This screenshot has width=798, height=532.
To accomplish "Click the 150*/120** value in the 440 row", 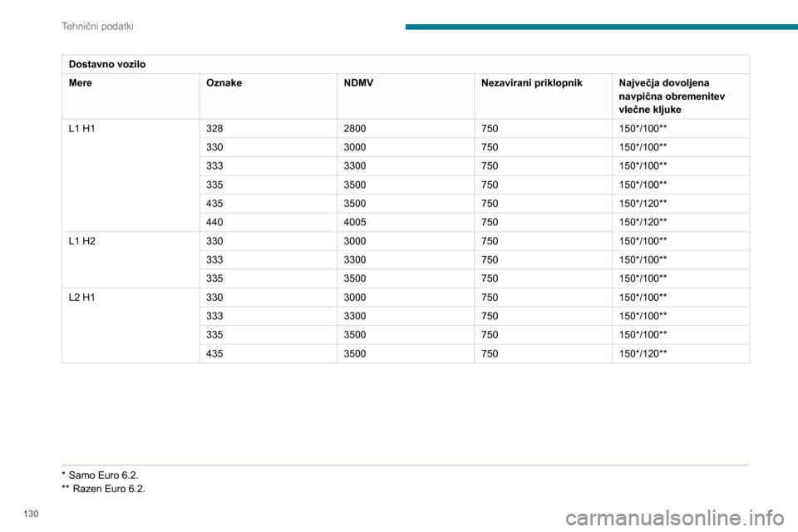I will (643, 222).
